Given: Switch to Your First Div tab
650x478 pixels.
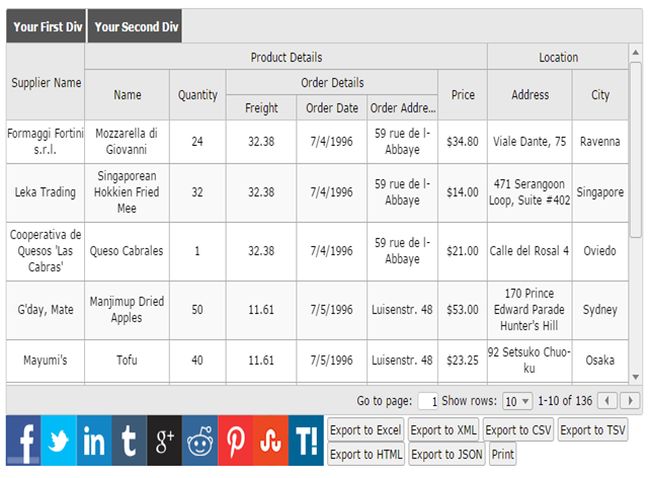Looking at the screenshot, I should click(x=46, y=27).
